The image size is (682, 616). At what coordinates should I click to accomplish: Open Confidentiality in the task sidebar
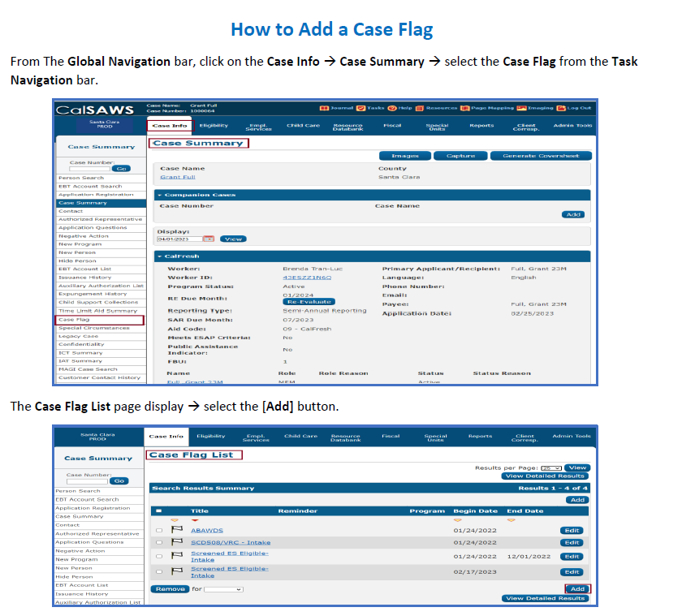[101, 345]
